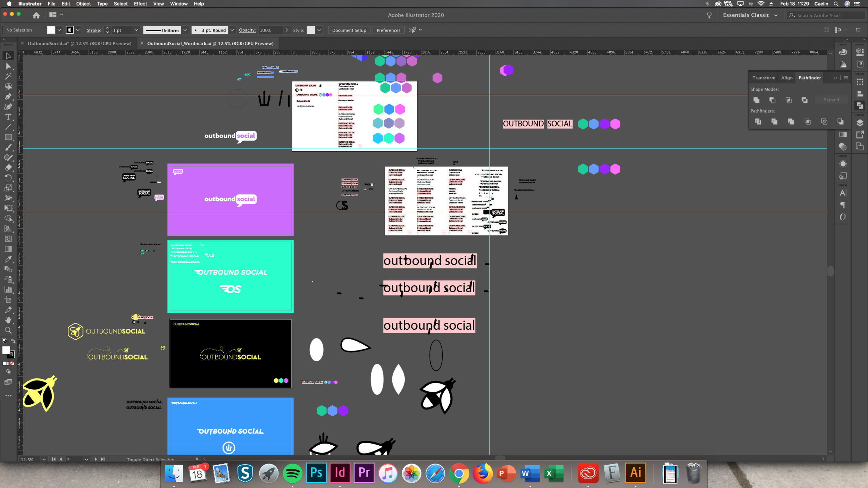
Task: Expand the stroke weight dropdown
Action: (136, 30)
